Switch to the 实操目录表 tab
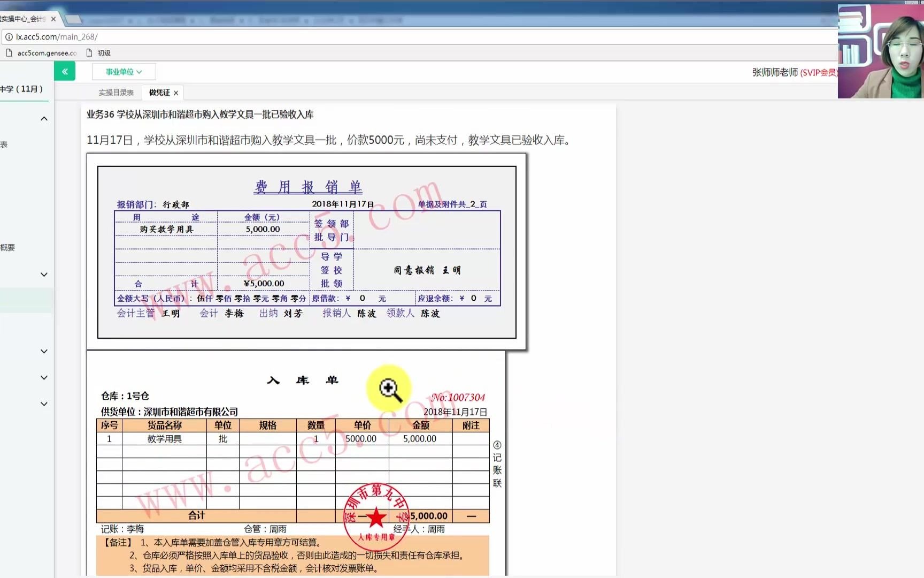The width and height of the screenshot is (924, 578). (116, 93)
